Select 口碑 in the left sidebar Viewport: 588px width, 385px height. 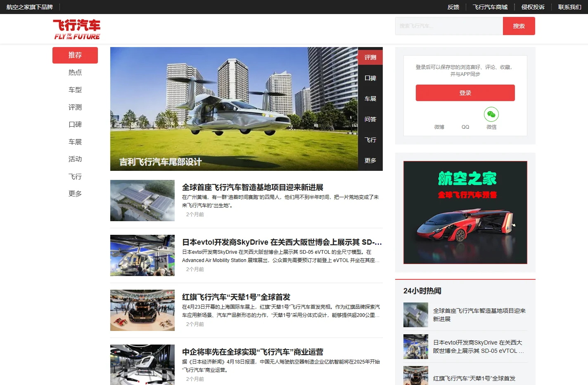tap(75, 125)
